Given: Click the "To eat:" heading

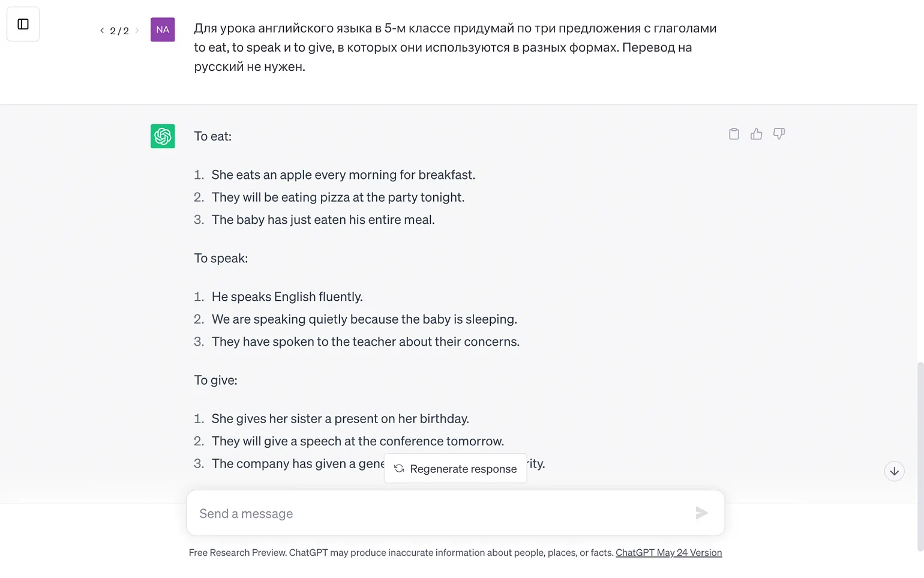Looking at the screenshot, I should click(x=212, y=136).
